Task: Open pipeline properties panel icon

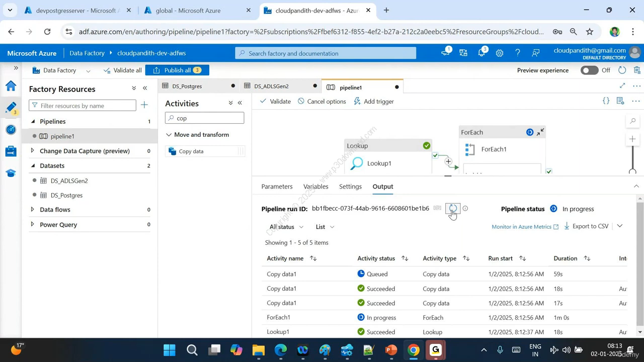Action: [620, 101]
